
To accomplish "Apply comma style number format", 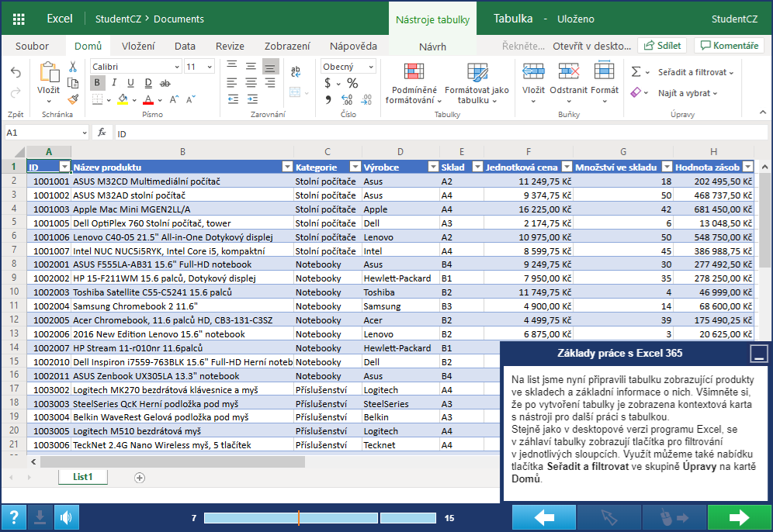I will [328, 100].
